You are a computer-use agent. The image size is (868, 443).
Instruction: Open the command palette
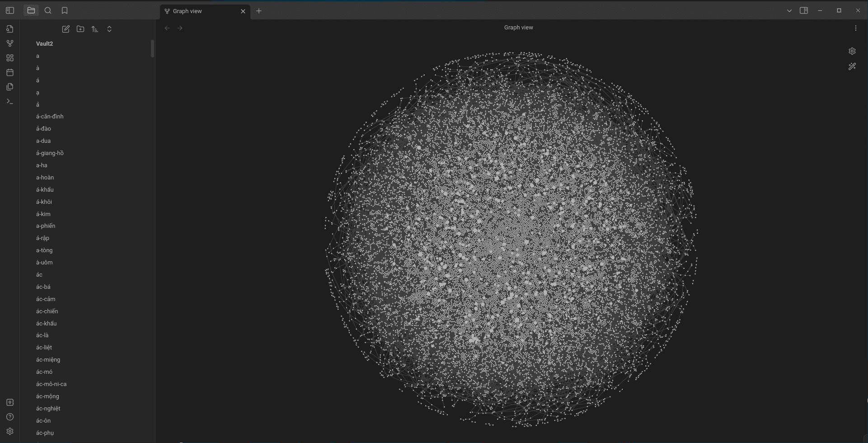pos(10,101)
